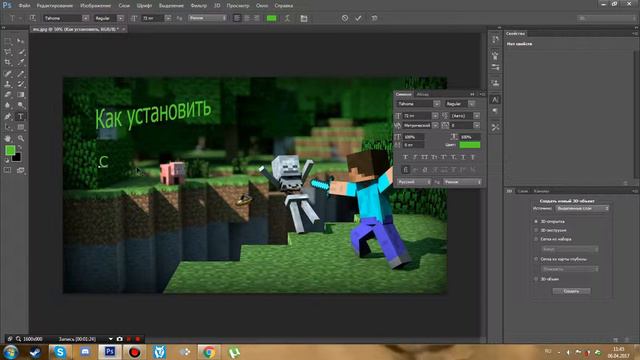
Task: Select the Crop tool
Action: pos(8,62)
